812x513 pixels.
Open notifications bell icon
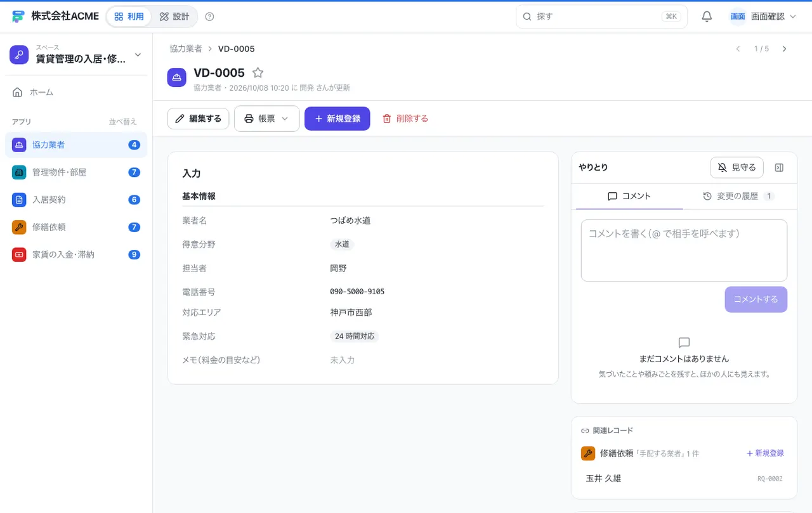click(707, 16)
